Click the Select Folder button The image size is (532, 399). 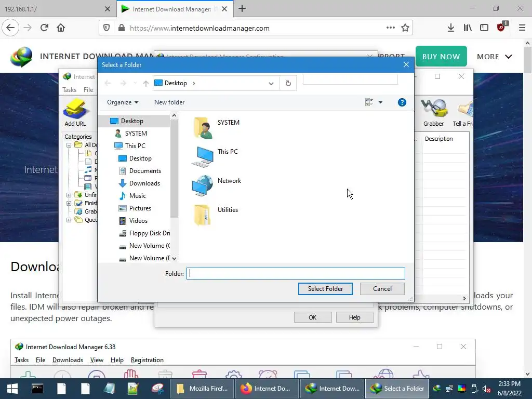(x=325, y=289)
